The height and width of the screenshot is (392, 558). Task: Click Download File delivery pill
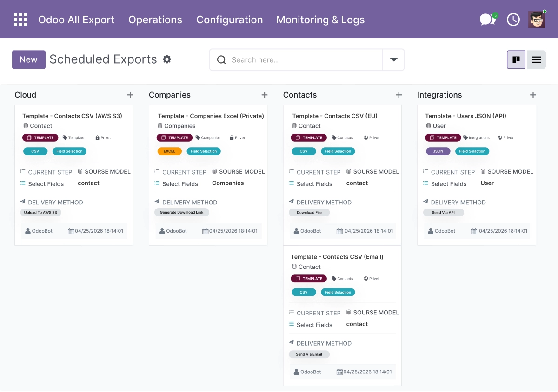pyautogui.click(x=309, y=213)
